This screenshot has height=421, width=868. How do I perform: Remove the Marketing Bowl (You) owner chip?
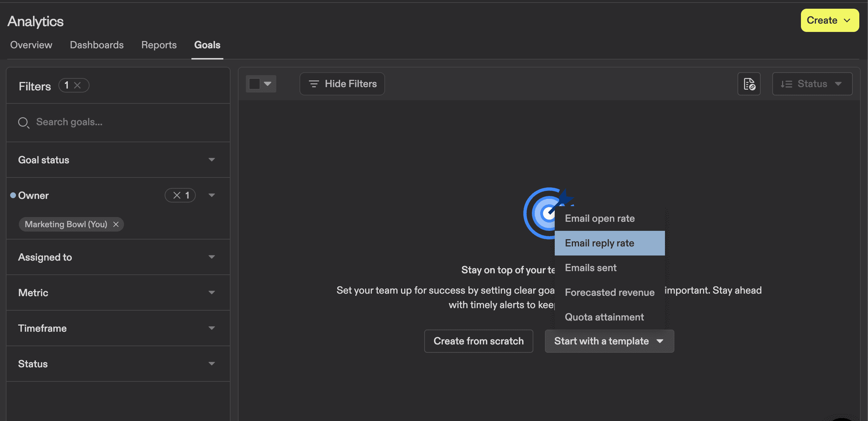(116, 224)
